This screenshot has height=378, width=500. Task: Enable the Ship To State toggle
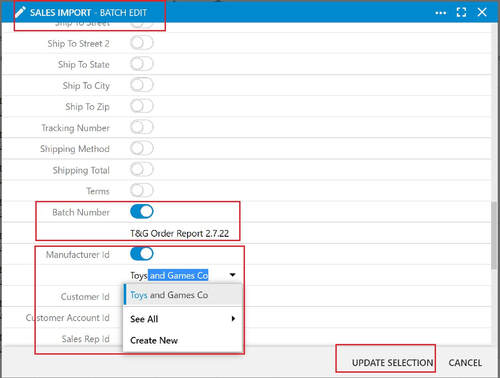(x=142, y=64)
